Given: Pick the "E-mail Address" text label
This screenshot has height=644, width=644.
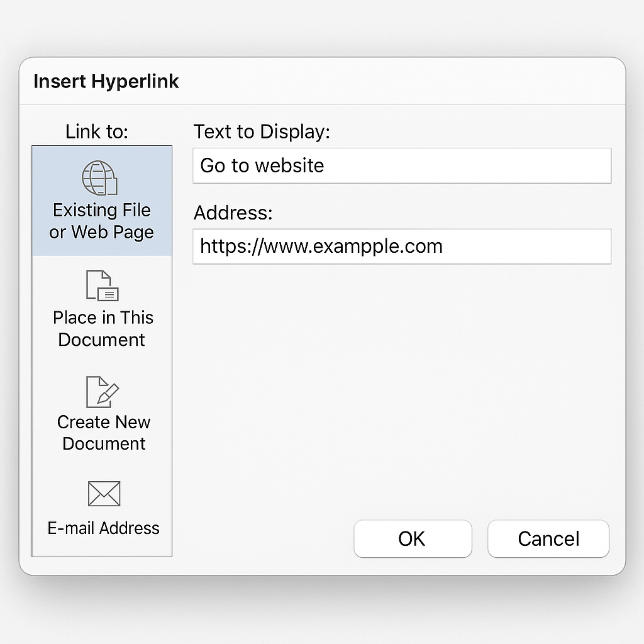Looking at the screenshot, I should pyautogui.click(x=104, y=528).
